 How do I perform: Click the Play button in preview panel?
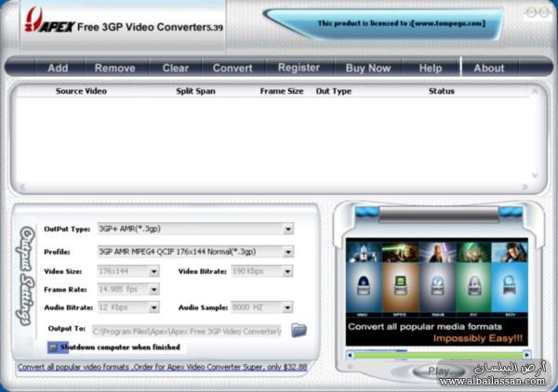tap(439, 372)
